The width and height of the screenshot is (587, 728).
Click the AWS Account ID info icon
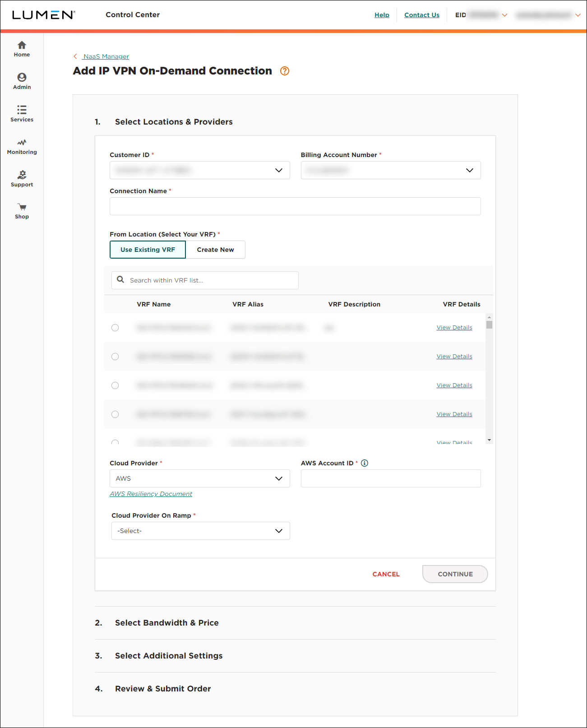[365, 463]
